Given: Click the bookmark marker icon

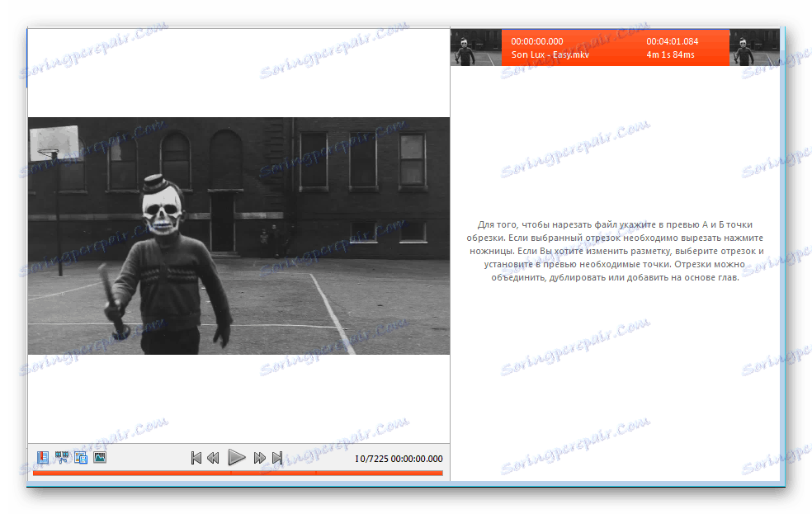Looking at the screenshot, I should (43, 458).
